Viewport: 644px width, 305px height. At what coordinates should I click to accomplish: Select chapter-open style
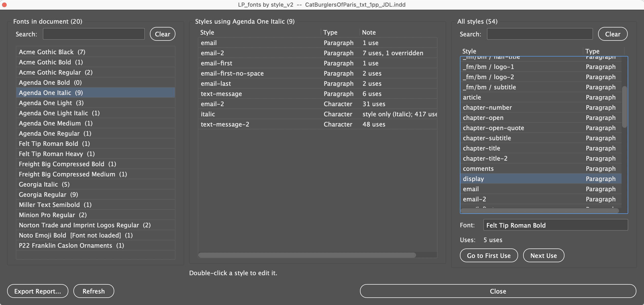(x=541, y=118)
